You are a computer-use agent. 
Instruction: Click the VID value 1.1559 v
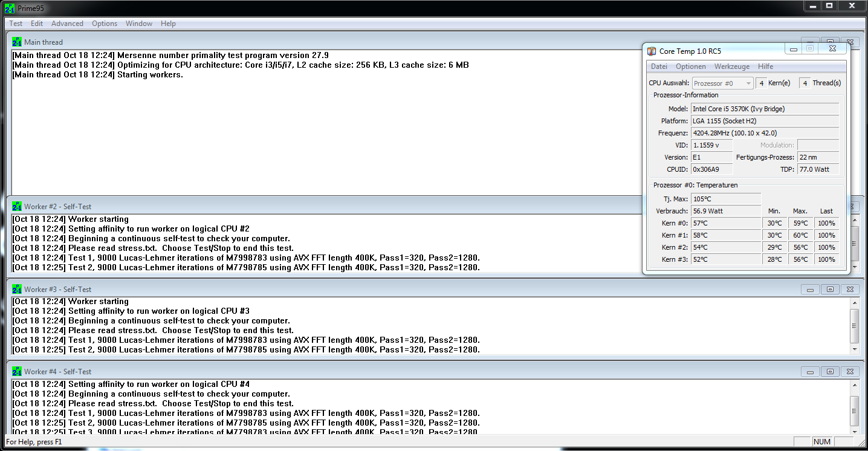[711, 145]
